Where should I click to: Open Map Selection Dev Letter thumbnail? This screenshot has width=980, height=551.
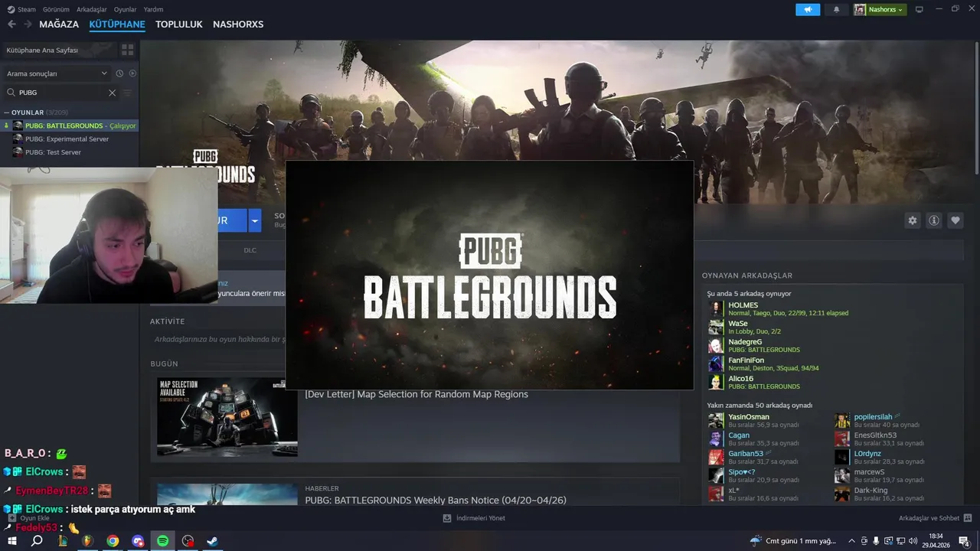tap(227, 417)
